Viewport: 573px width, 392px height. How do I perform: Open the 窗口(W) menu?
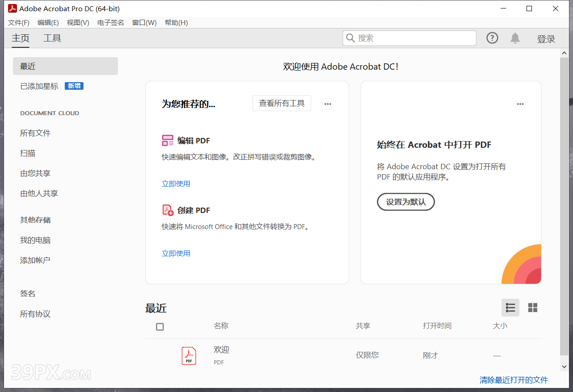(x=144, y=23)
